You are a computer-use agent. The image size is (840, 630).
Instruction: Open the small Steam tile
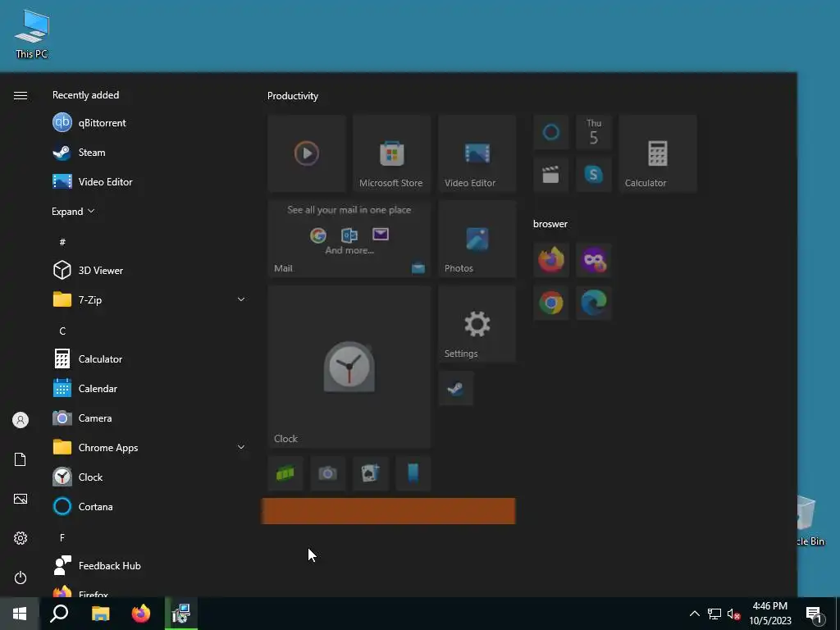tap(456, 388)
